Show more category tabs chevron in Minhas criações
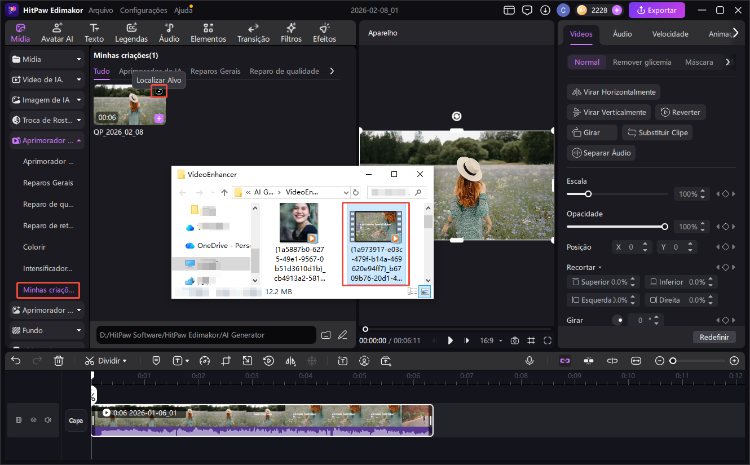The width and height of the screenshot is (750, 465). [x=332, y=71]
